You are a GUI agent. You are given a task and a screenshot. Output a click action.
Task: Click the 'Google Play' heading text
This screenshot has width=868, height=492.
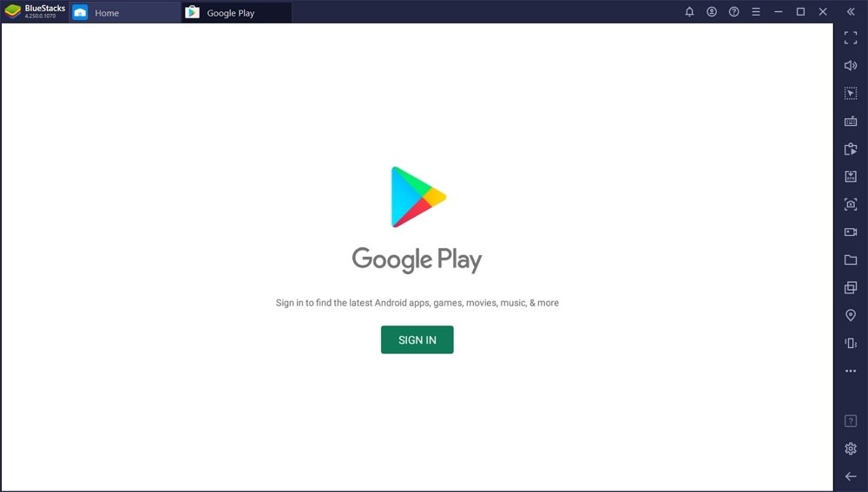click(417, 259)
